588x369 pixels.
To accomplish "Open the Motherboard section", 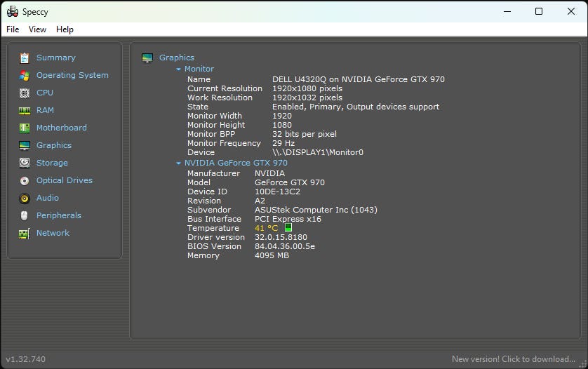I will coord(62,128).
